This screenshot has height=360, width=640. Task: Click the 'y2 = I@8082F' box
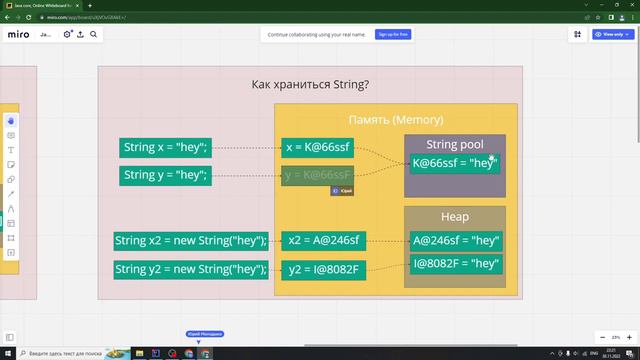pyautogui.click(x=324, y=270)
